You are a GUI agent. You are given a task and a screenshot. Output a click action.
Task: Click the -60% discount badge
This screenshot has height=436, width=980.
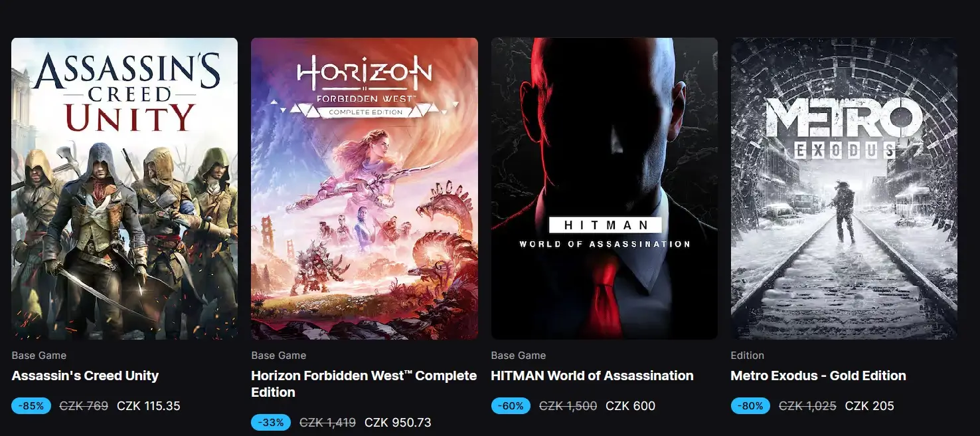click(511, 405)
